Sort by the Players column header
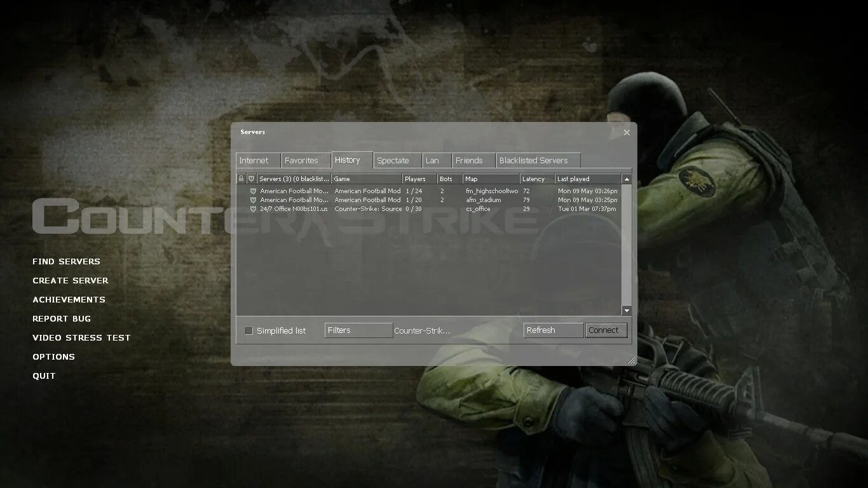Image resolution: width=868 pixels, height=488 pixels. coord(419,179)
